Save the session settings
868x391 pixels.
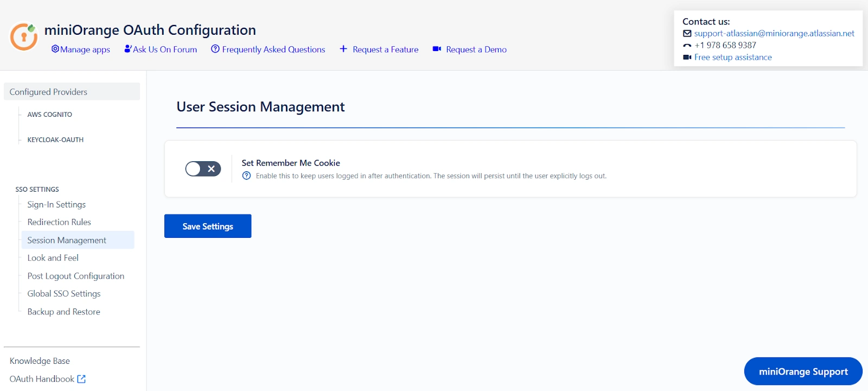tap(208, 226)
